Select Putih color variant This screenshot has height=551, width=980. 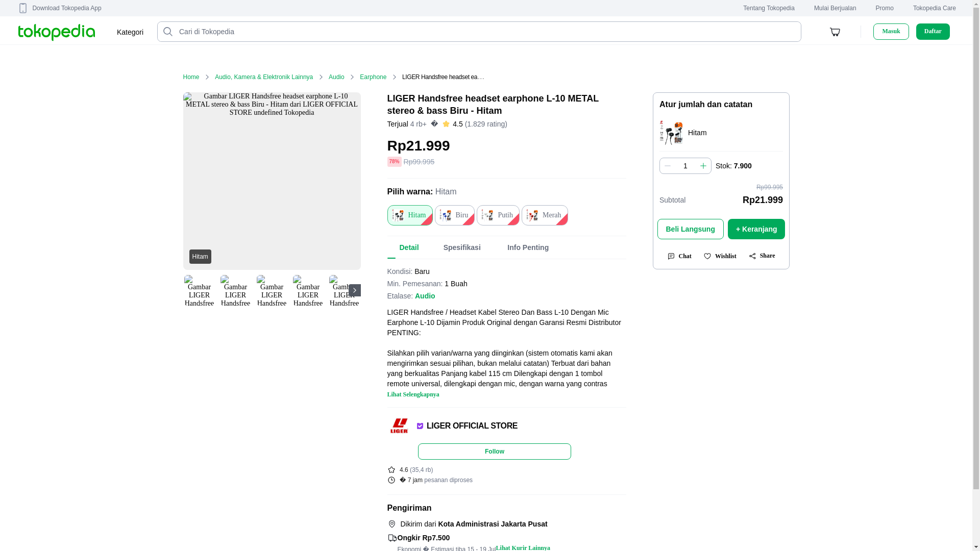pyautogui.click(x=498, y=215)
